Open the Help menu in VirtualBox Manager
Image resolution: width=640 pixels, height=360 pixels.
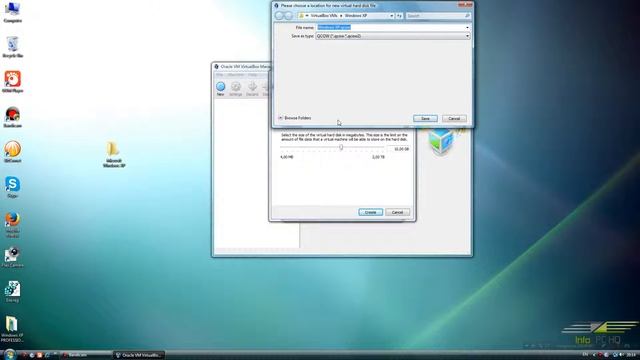[253, 75]
